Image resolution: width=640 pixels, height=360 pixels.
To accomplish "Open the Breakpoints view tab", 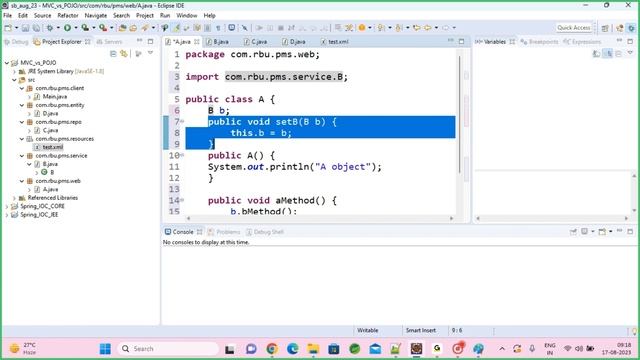I will pyautogui.click(x=539, y=42).
